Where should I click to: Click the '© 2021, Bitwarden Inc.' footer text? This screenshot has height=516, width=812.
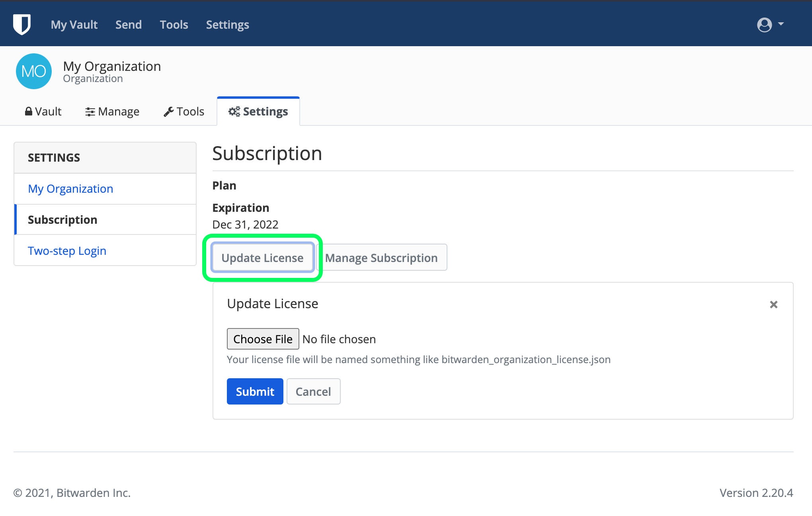click(72, 493)
